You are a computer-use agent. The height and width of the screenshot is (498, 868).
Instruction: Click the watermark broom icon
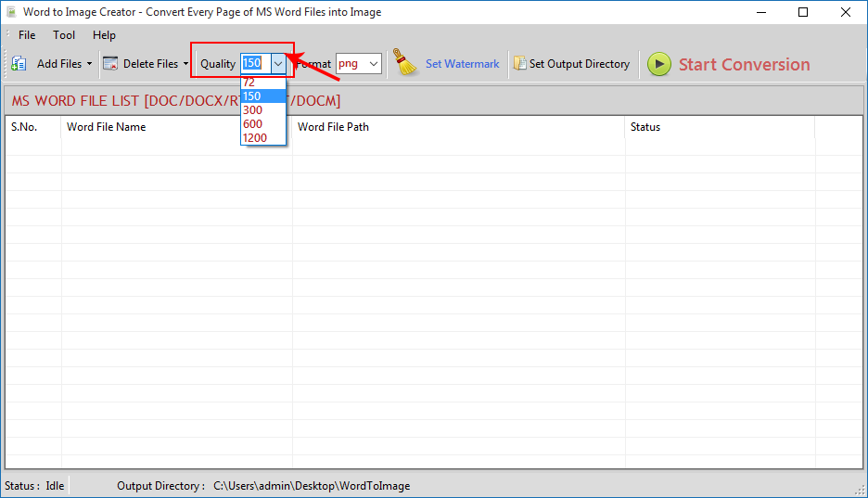click(x=404, y=62)
